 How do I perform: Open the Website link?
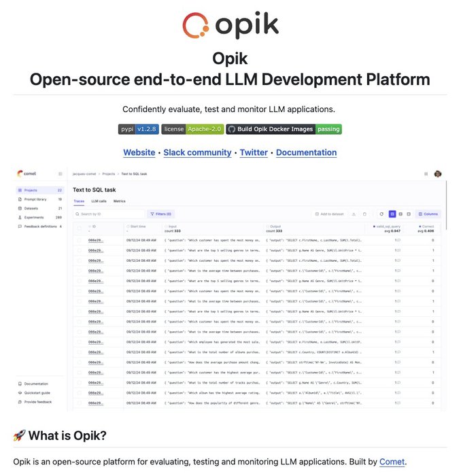click(139, 152)
